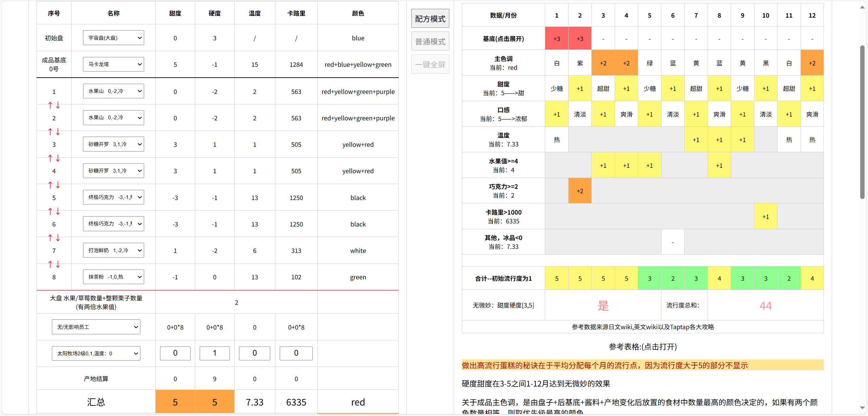868x416 pixels.
Task: Click orange +2 chocolate cell in month 2
Action: pos(580,191)
